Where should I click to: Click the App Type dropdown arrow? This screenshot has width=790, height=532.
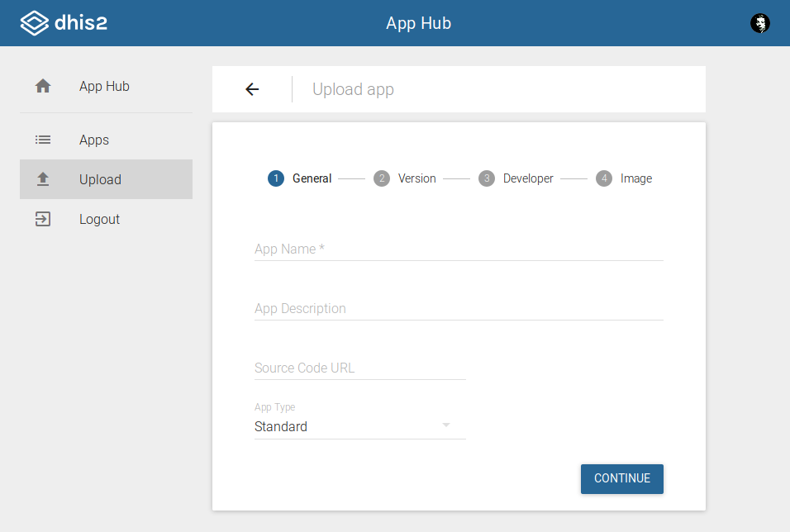pos(446,425)
